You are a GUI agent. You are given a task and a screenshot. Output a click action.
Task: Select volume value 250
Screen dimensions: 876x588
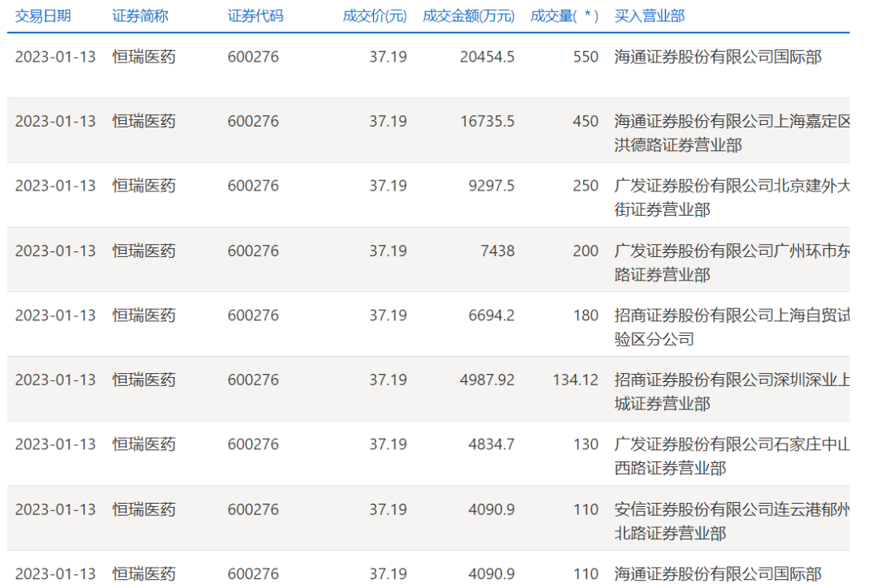(586, 186)
